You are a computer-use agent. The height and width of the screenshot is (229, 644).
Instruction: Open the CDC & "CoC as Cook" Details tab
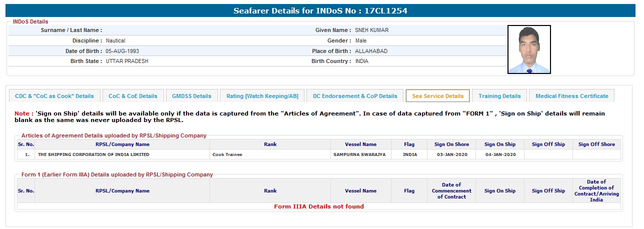click(54, 96)
